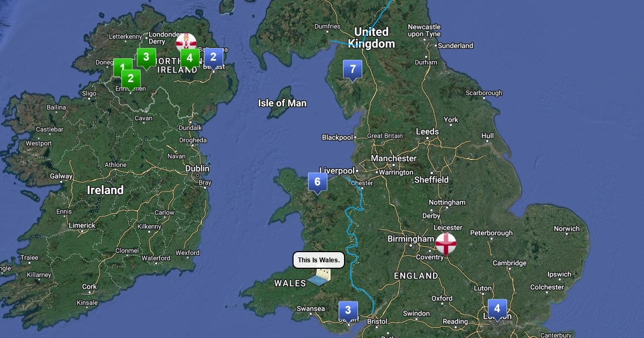Viewport: 644px width, 338px height.
Task: Click the Northern Ireland flag marker
Action: [x=186, y=42]
